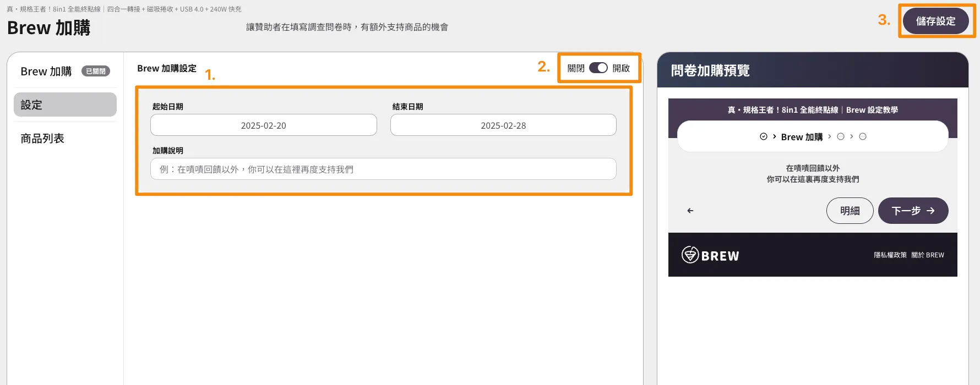Click the back arrow in questionnaire preview
Image resolution: width=980 pixels, height=385 pixels.
(690, 211)
